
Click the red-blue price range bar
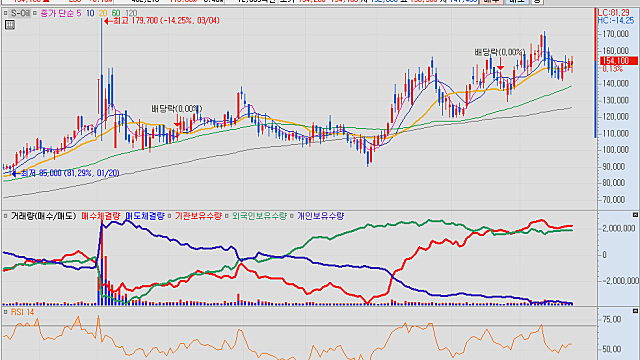596,73
